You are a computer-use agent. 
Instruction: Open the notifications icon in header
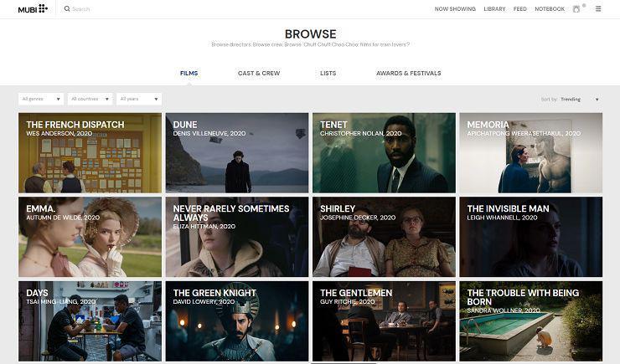[576, 8]
